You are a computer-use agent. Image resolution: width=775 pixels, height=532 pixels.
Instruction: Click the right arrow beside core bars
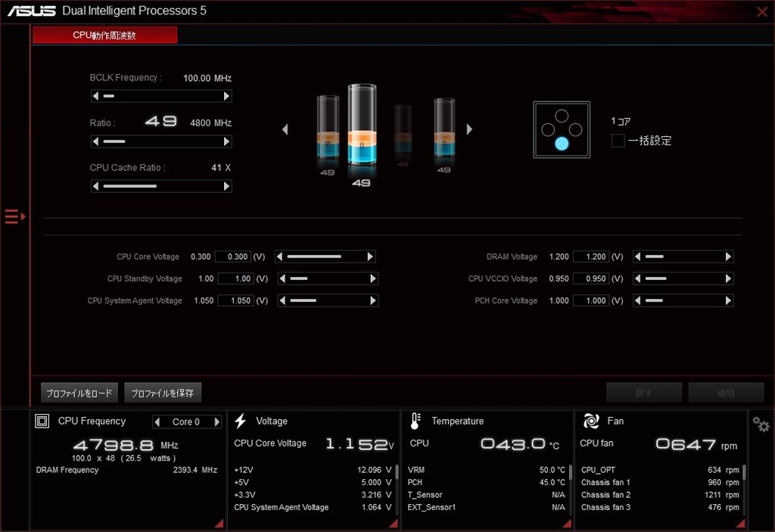point(469,129)
